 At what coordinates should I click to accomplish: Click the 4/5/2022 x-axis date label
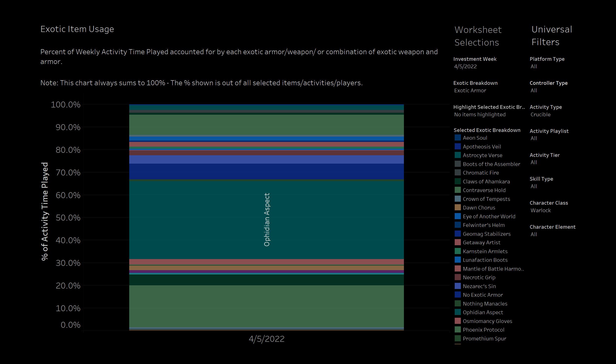click(x=266, y=339)
